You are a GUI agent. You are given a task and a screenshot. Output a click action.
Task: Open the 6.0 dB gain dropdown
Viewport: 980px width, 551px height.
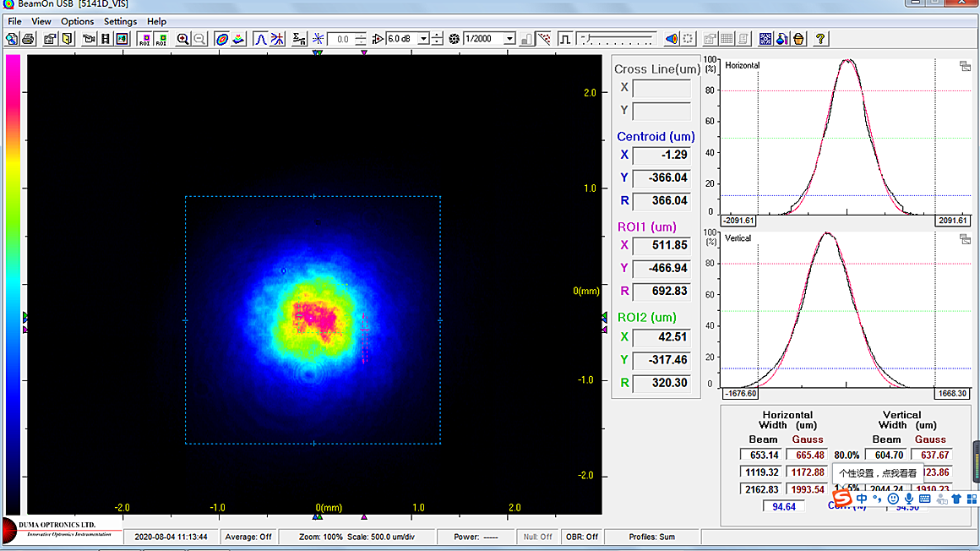coord(424,39)
